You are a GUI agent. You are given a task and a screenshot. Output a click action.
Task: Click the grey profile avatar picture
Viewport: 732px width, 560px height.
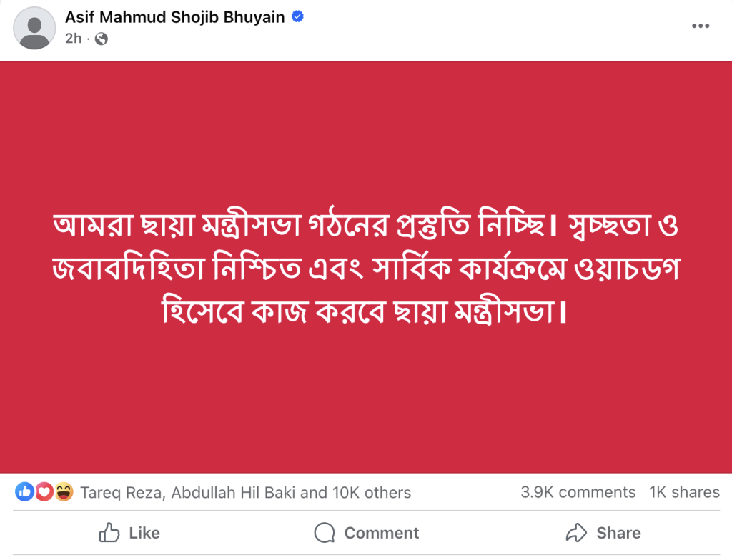click(x=34, y=29)
